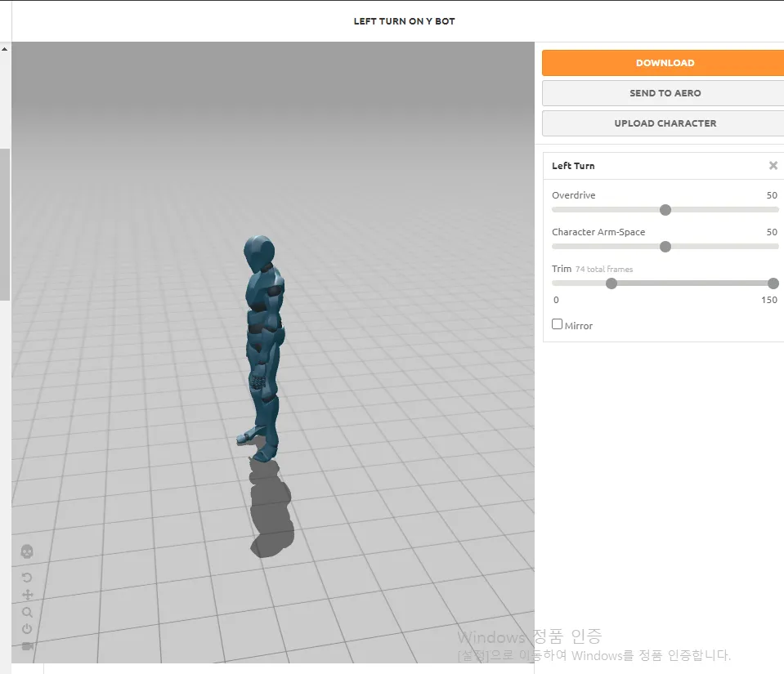Click the Mirror label text
The width and height of the screenshot is (784, 674).
[x=579, y=326]
